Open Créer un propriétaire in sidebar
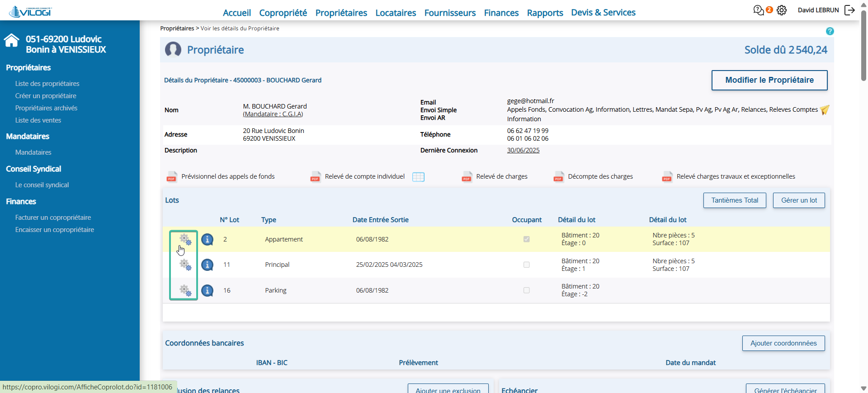 pyautogui.click(x=46, y=96)
